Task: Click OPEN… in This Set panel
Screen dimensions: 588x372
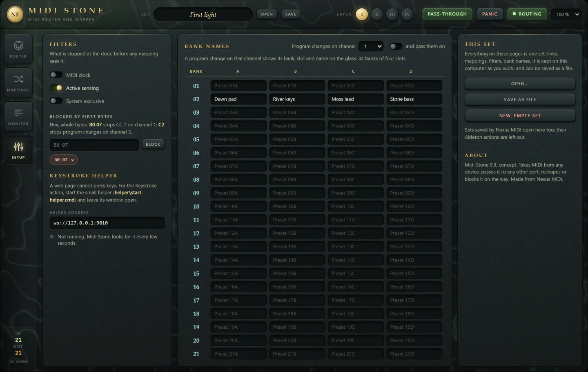Action: (x=520, y=84)
